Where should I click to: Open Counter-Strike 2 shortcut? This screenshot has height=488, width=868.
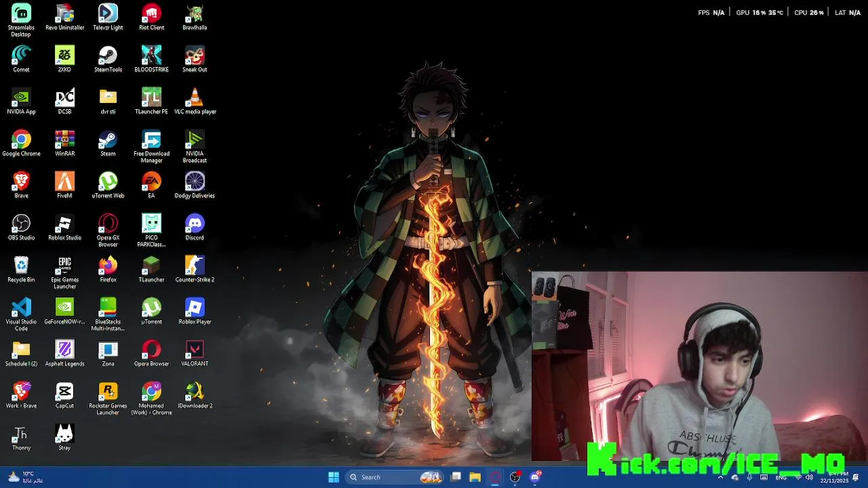point(195,270)
